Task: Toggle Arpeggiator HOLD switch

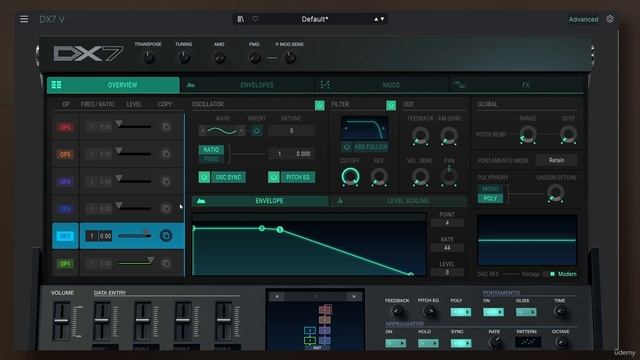Action: 428,343
